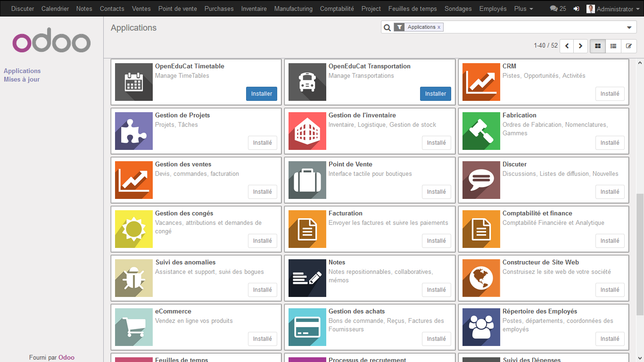This screenshot has width=644, height=362.
Task: Switch to kanban grid view
Action: coord(598,46)
